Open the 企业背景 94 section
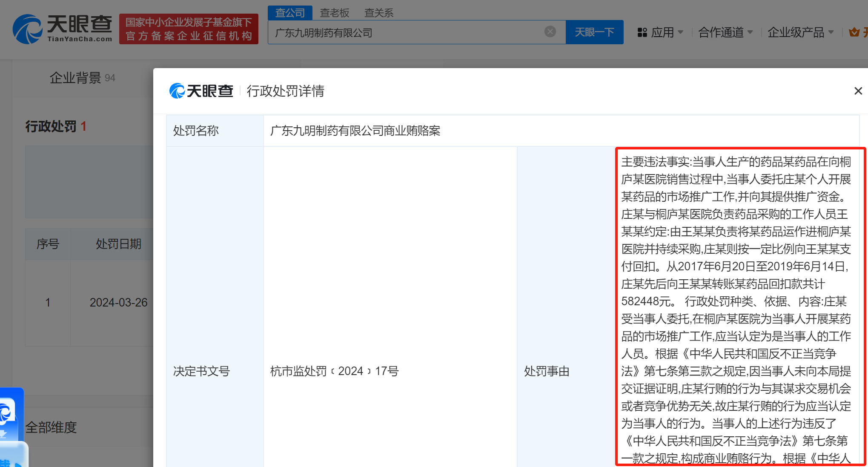The width and height of the screenshot is (868, 467). click(82, 78)
